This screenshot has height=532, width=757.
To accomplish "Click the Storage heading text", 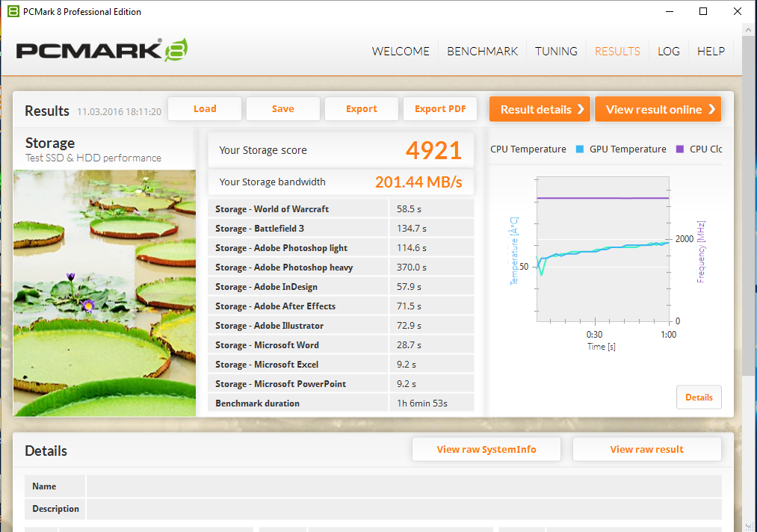I will pos(50,143).
